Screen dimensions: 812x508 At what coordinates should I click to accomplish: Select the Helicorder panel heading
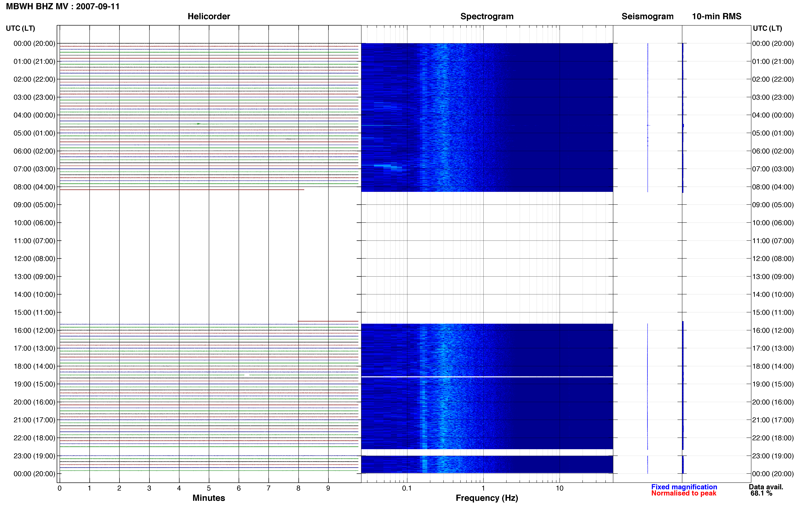(x=209, y=16)
